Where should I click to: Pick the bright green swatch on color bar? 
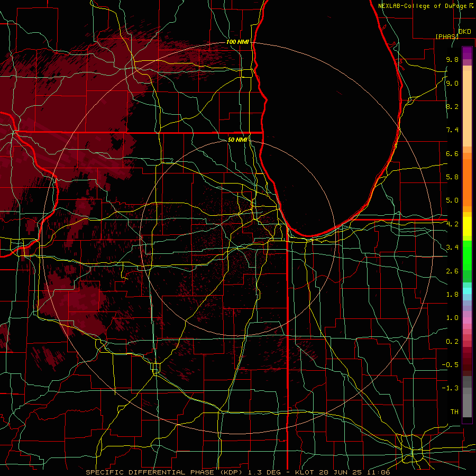point(467,254)
